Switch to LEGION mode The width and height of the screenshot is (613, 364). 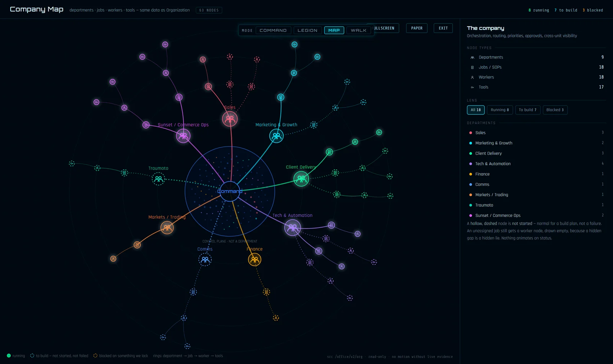(308, 30)
